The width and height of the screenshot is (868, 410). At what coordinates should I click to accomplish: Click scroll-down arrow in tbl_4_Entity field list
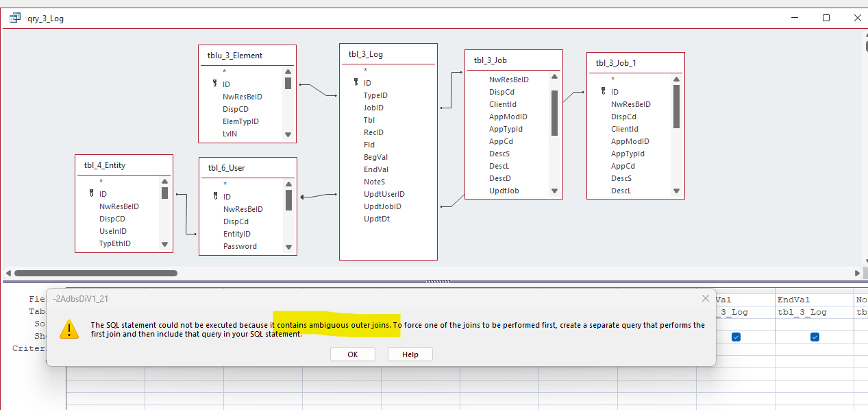tap(164, 244)
